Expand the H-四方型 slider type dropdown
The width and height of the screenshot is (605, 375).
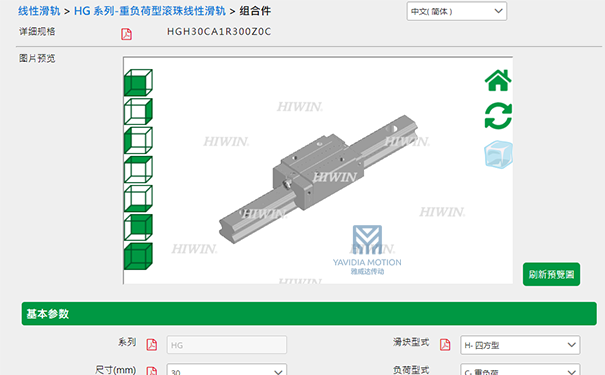pos(520,345)
